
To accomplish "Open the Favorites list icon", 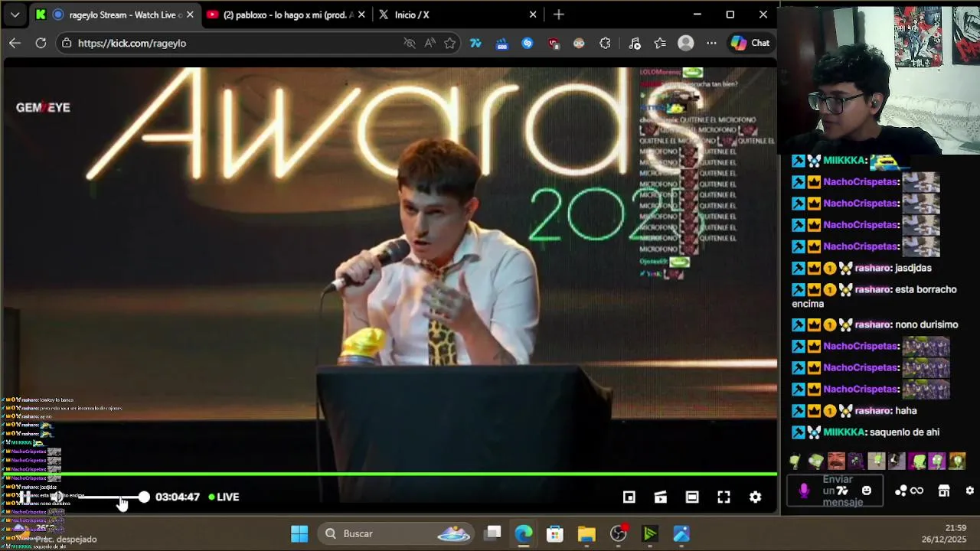I will click(x=660, y=43).
